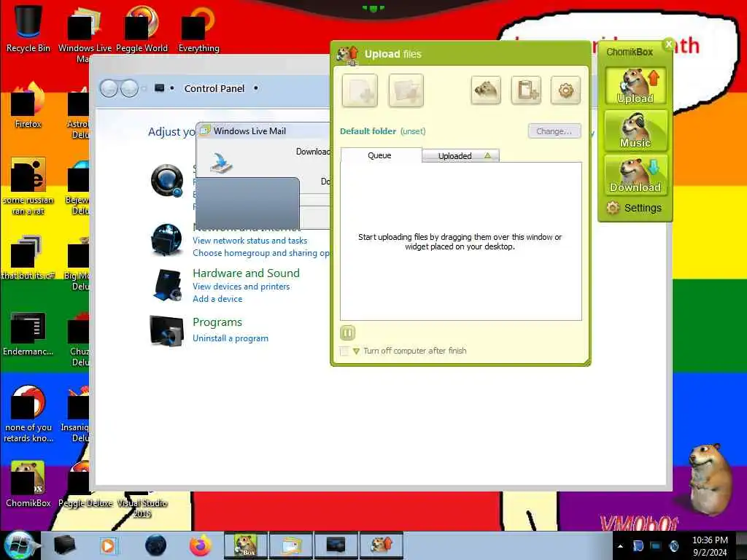Screen dimensions: 747x560
Task: Click the Control Panel breadcrumb in address bar
Action: (214, 88)
